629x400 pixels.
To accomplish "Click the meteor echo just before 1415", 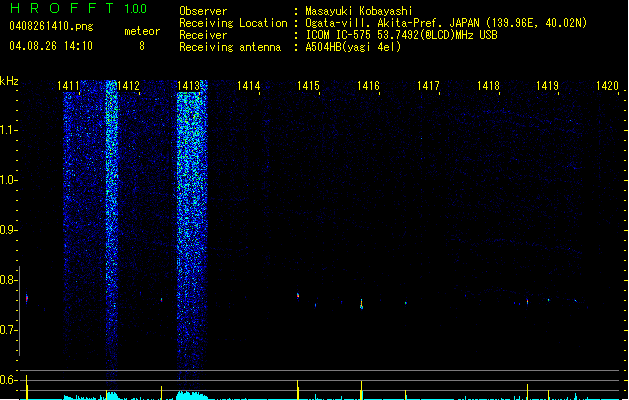I will [x=298, y=296].
